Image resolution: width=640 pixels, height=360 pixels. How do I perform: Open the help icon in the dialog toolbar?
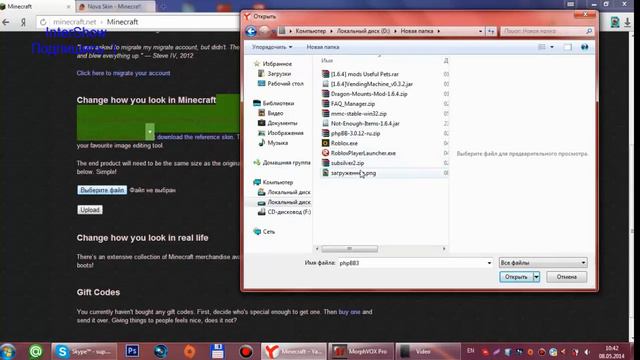pyautogui.click(x=584, y=47)
